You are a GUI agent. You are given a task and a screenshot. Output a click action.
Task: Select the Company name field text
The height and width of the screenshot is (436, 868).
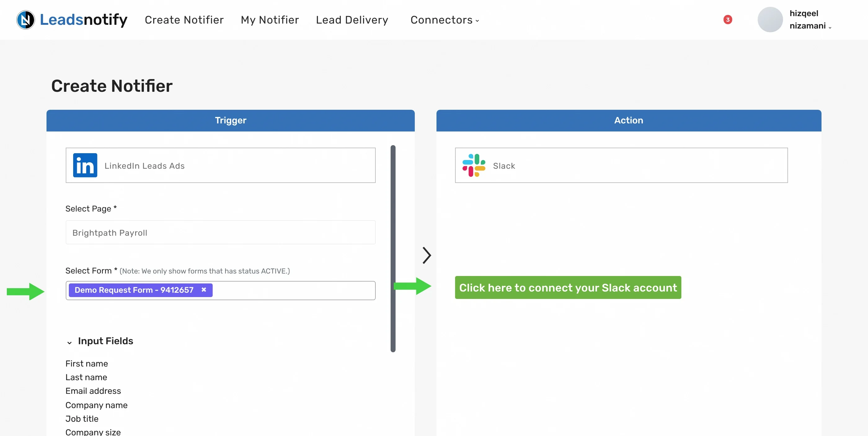pos(96,405)
